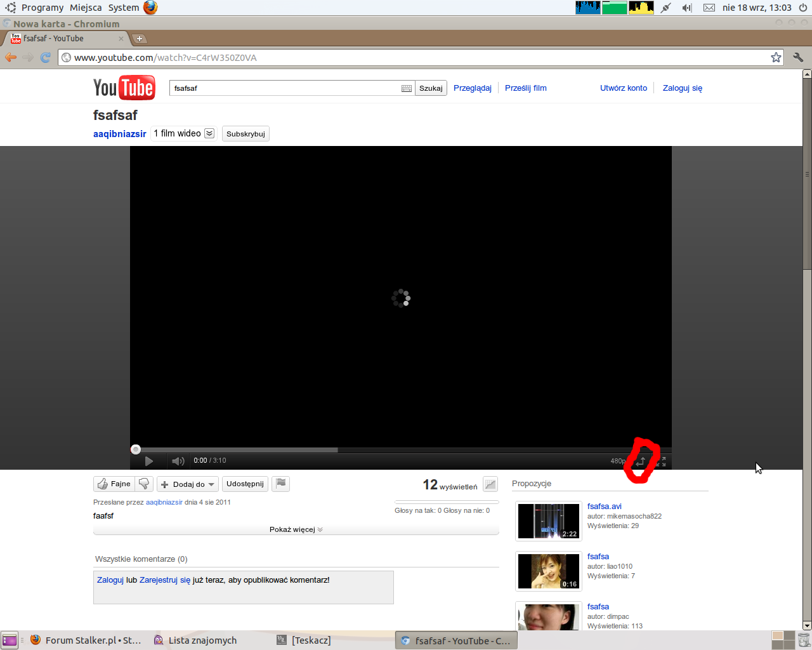Click Zaloguj się in the header
The height and width of the screenshot is (650, 812).
click(683, 88)
